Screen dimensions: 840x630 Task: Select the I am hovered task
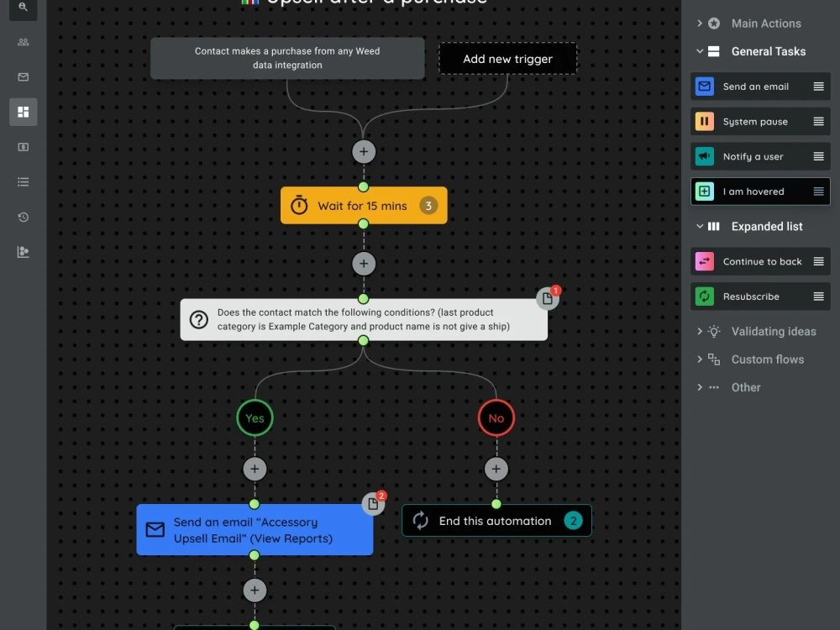(x=760, y=192)
